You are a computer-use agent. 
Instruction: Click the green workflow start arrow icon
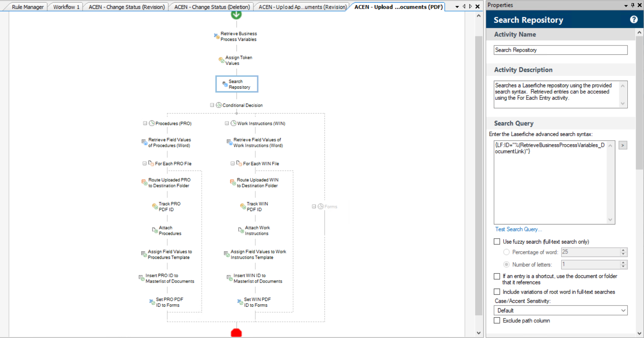tap(236, 15)
